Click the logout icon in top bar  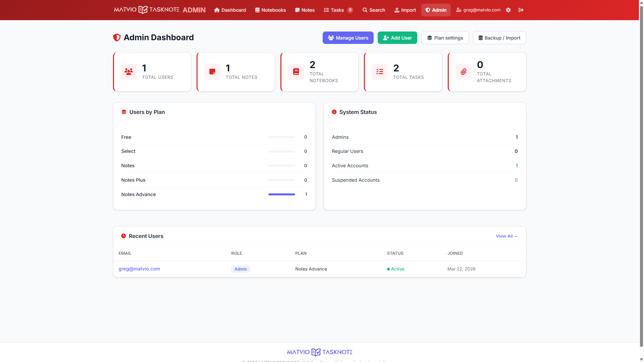(521, 10)
